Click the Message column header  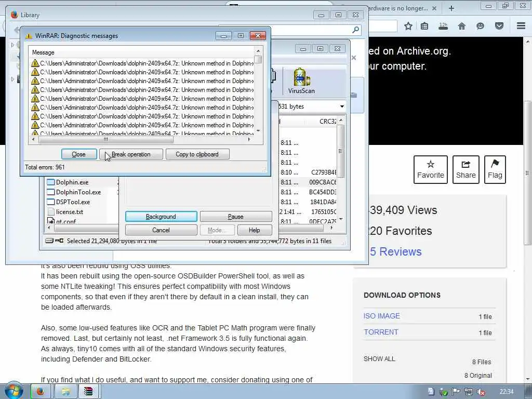(141, 52)
